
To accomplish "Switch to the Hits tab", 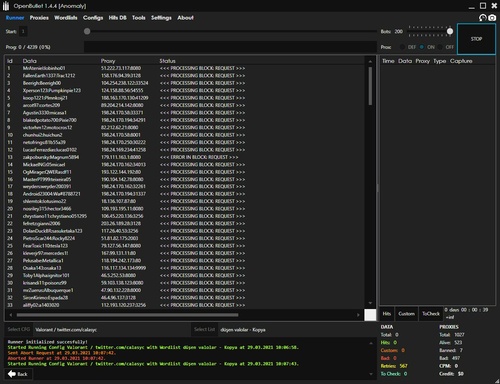I will tap(387, 314).
